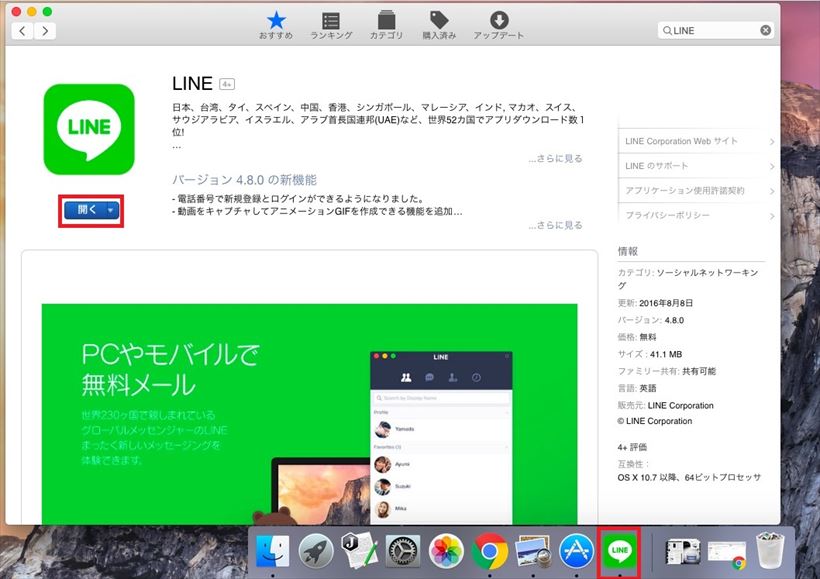The width and height of the screenshot is (820, 579).
Task: Click the price value 無料
Action: pyautogui.click(x=647, y=337)
